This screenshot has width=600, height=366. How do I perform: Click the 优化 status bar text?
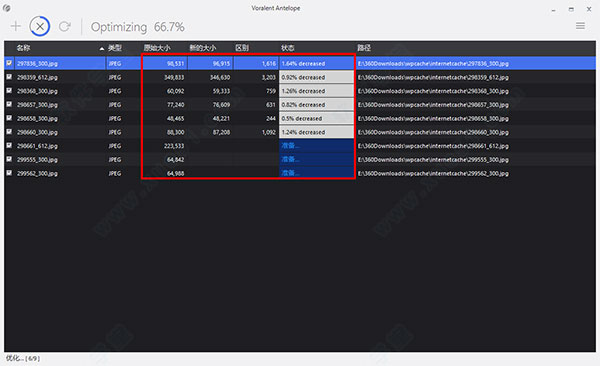click(23, 359)
